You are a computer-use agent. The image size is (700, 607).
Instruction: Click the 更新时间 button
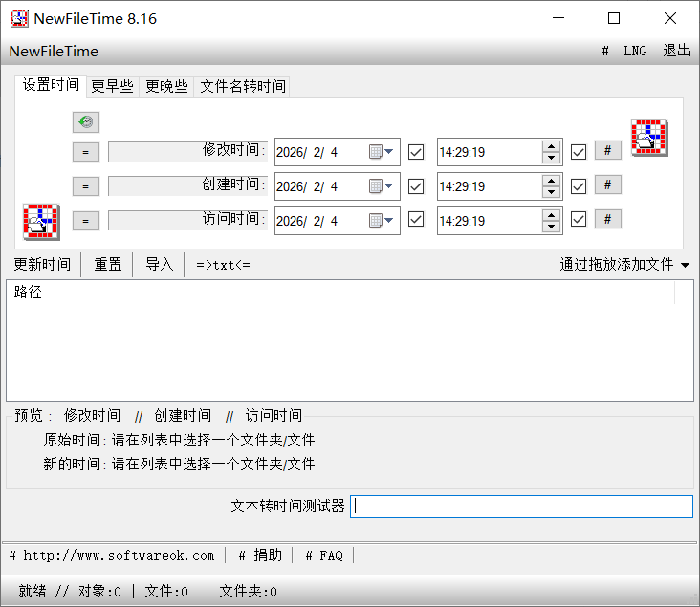pos(42,265)
